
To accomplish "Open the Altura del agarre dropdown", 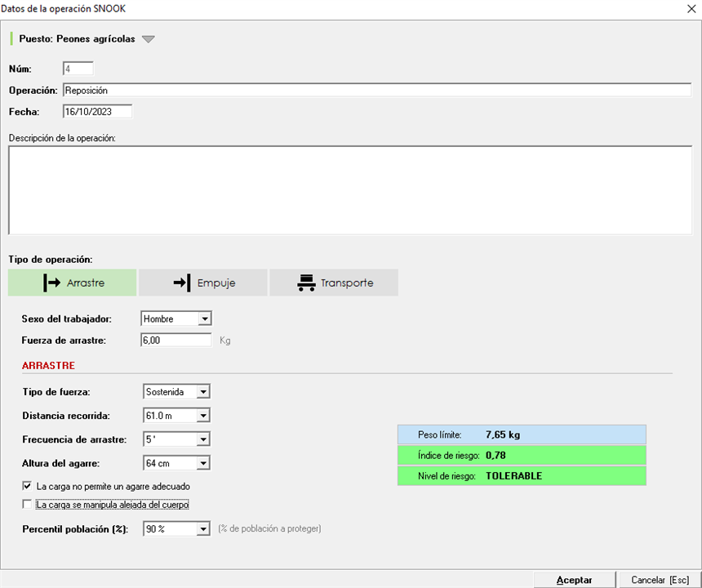I will [x=203, y=463].
